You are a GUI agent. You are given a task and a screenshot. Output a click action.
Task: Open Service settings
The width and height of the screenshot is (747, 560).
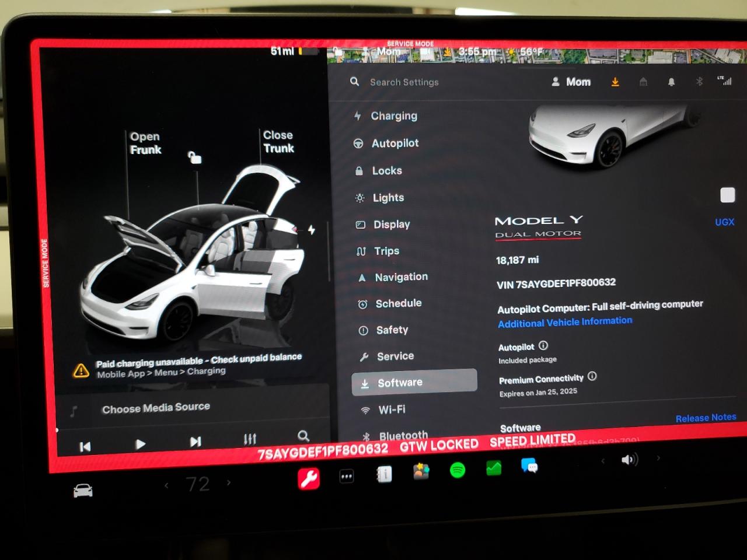click(x=395, y=356)
